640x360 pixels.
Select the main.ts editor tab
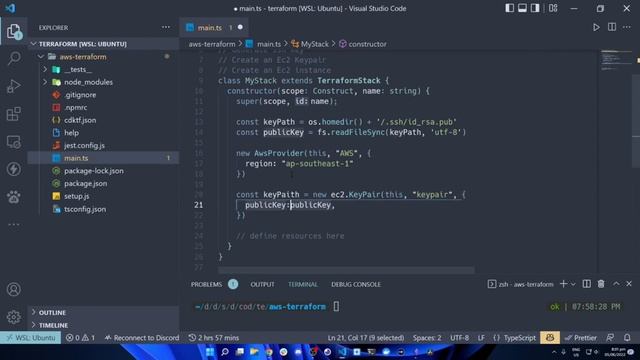(214, 27)
